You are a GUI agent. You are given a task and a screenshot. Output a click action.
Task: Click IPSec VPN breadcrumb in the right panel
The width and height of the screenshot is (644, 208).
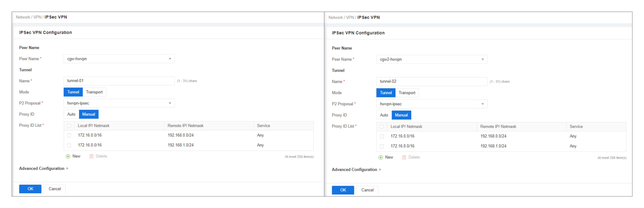(x=368, y=17)
